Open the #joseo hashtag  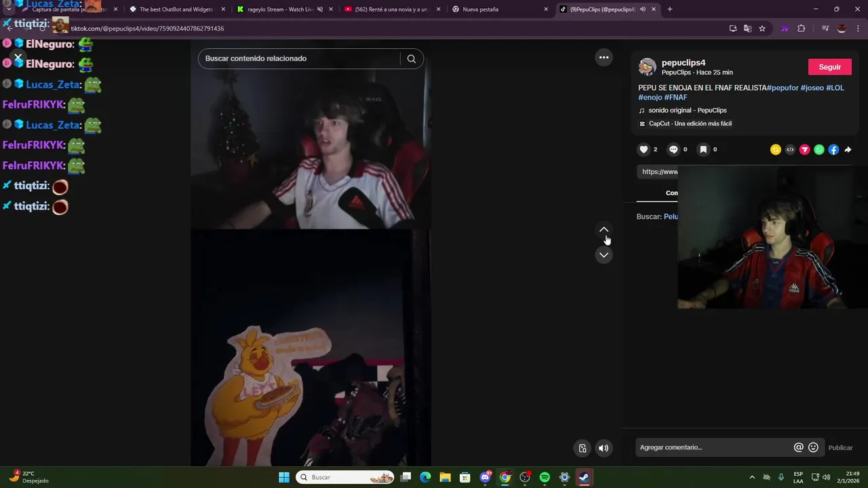tap(812, 88)
